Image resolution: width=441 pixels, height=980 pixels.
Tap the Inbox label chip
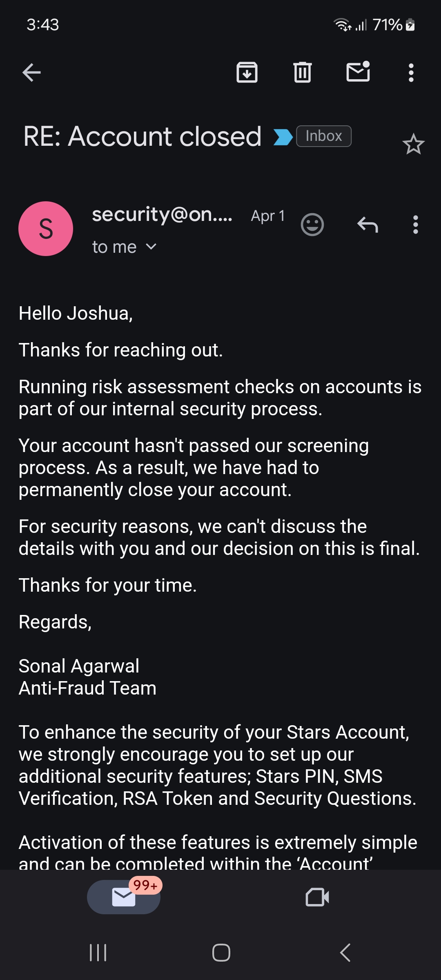[x=324, y=136]
